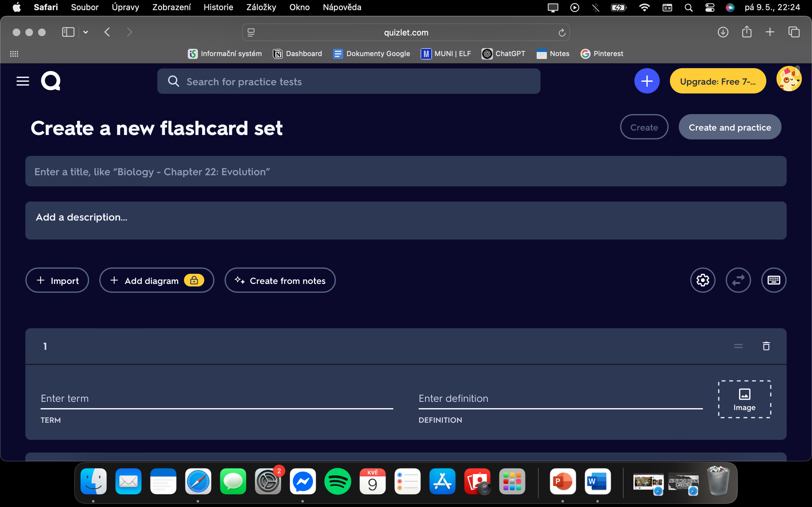Open the ChatGPT bookmark
Screen dimensions: 812x507
(x=503, y=53)
